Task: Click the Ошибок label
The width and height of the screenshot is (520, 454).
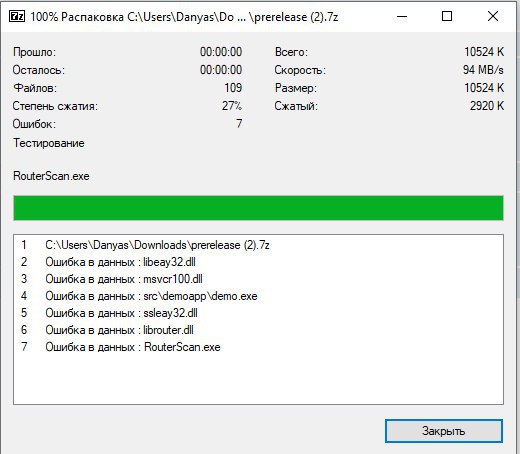Action: pyautogui.click(x=34, y=124)
